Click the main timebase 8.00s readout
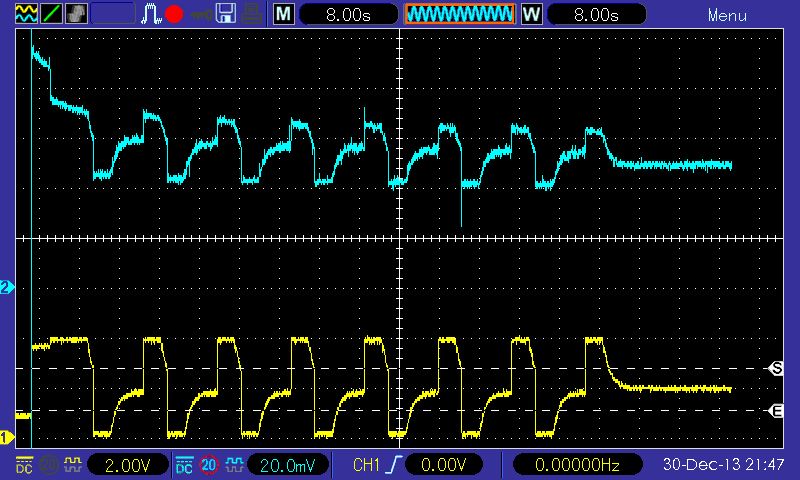The width and height of the screenshot is (800, 480). [348, 14]
